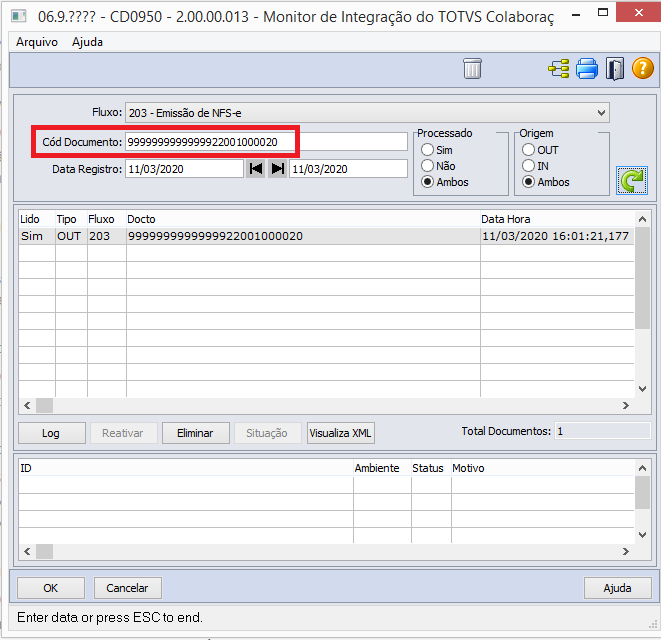Screen dimensions: 661x640
Task: Click documents grid scroll left arrow
Action: [27, 405]
